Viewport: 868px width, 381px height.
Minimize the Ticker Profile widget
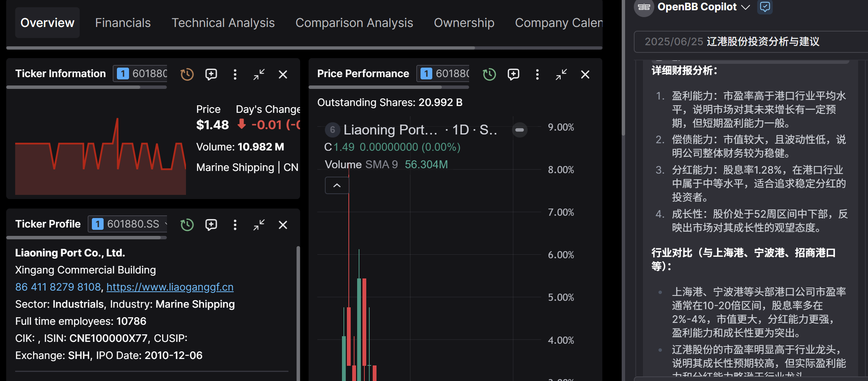click(x=259, y=224)
